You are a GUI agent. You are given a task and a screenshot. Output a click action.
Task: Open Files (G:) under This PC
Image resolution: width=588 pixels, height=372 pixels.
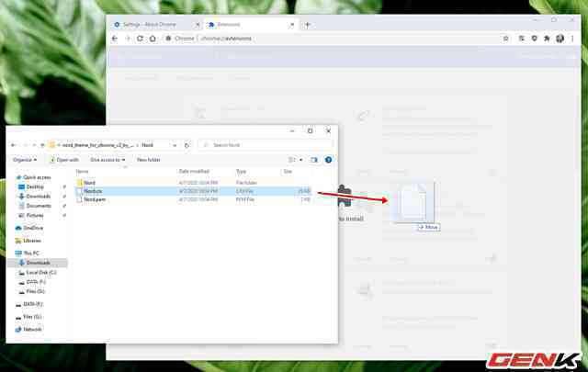click(x=35, y=291)
